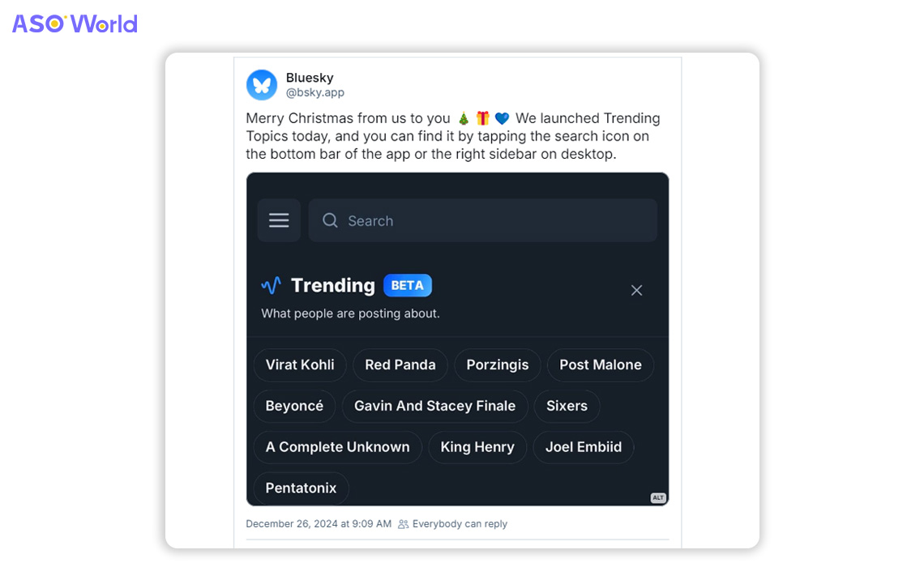Screen dimensions: 924x567
Task: Open the ALT text badge on image
Action: coord(657,497)
